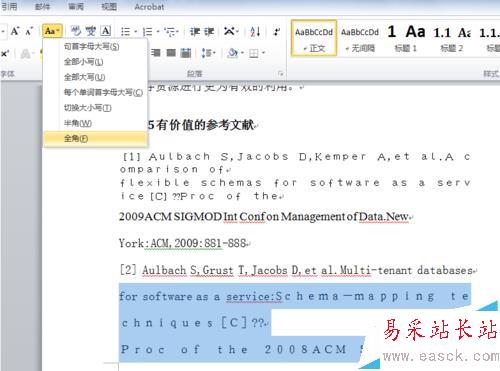Toggle Superscript formatting
The height and width of the screenshot is (371, 500).
click(5, 53)
